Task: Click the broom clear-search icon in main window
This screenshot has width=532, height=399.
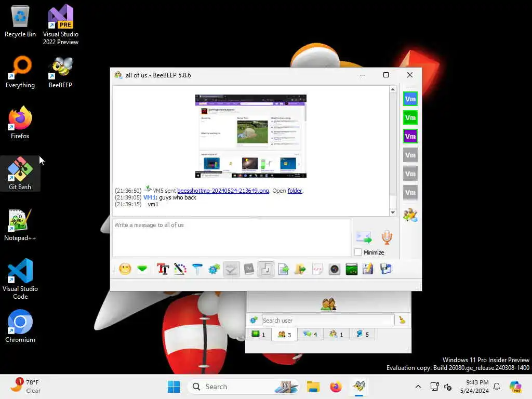Action: (402, 320)
